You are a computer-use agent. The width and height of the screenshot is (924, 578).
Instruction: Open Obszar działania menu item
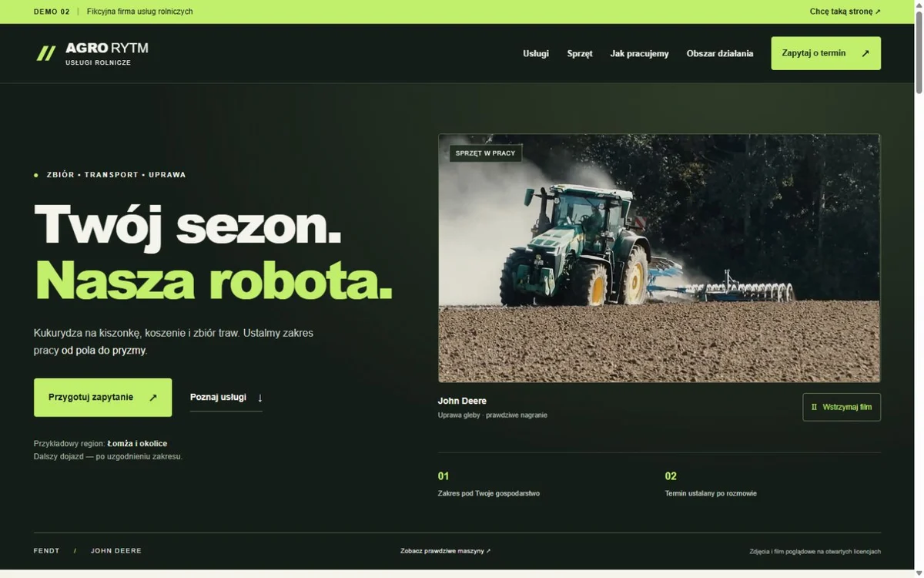(x=720, y=53)
